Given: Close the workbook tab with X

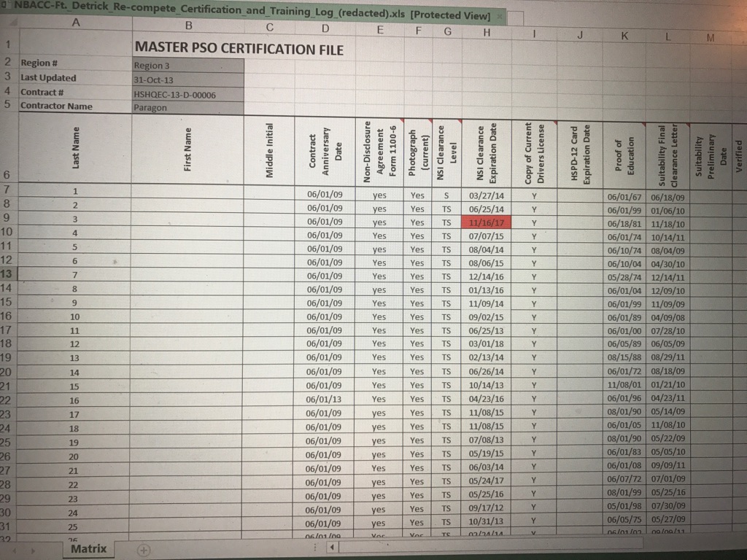Looking at the screenshot, I should 500,15.
